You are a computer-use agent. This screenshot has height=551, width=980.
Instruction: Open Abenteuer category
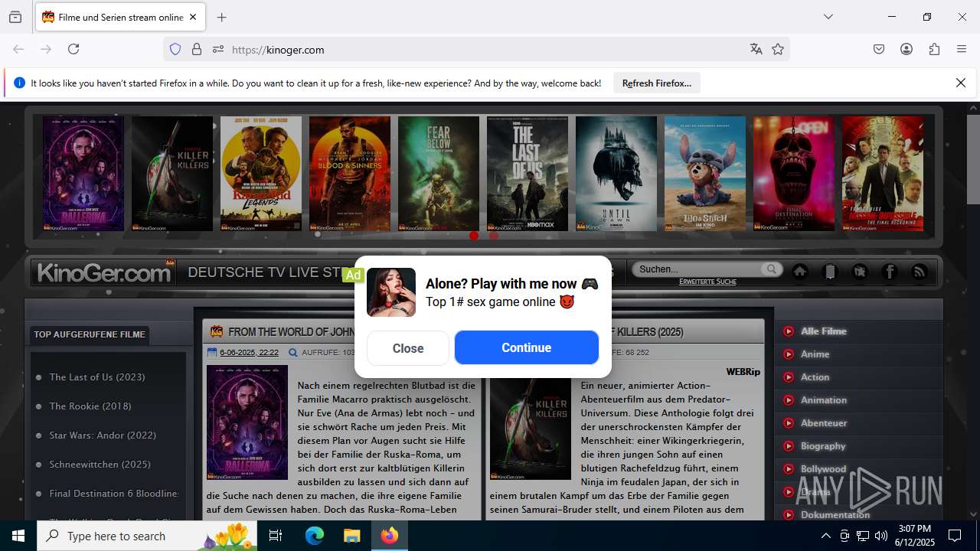click(824, 423)
